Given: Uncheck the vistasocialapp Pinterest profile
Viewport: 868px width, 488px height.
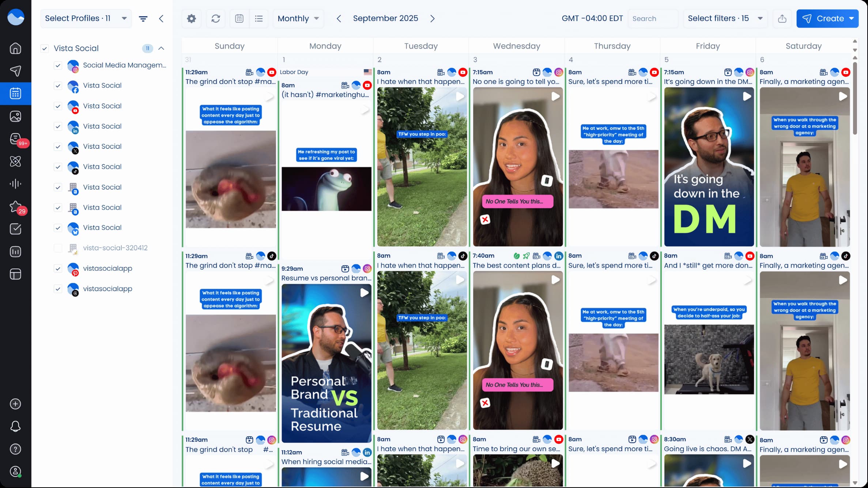Looking at the screenshot, I should 58,268.
